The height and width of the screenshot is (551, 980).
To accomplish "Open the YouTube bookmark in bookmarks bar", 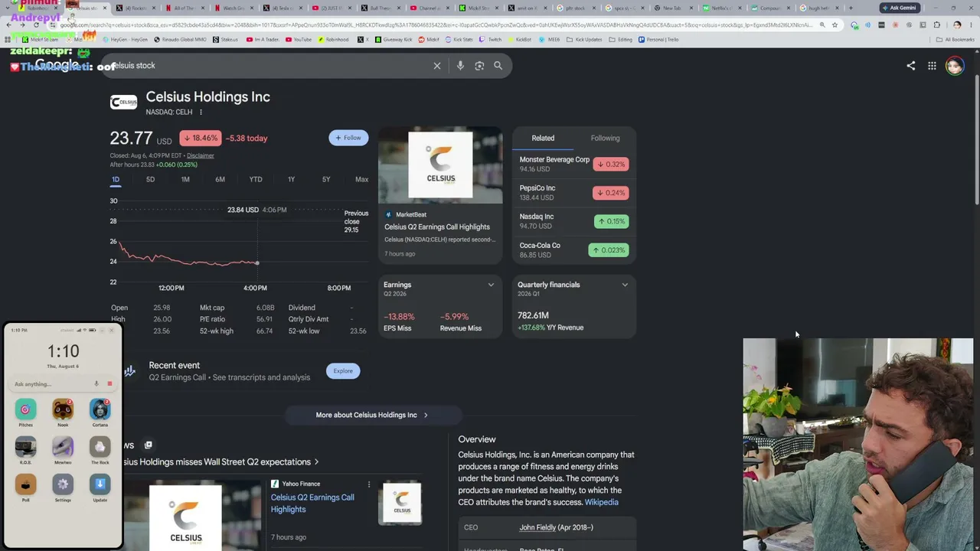I will tap(299, 40).
